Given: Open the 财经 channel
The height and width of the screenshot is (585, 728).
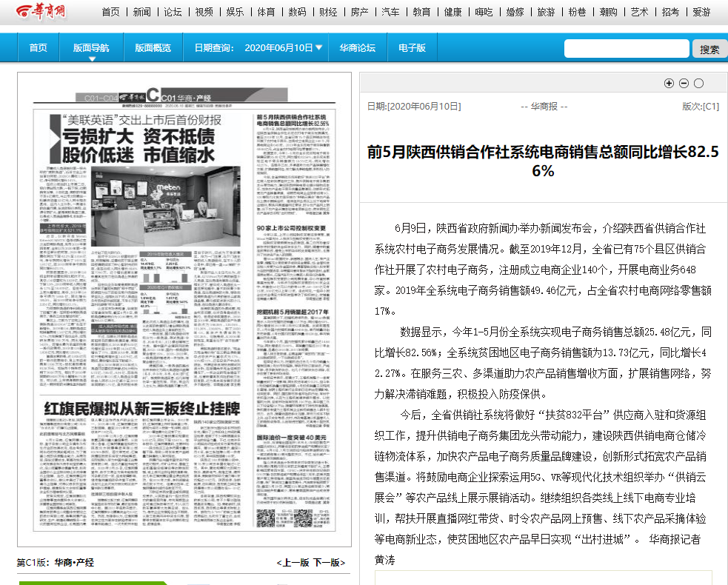Looking at the screenshot, I should point(328,12).
